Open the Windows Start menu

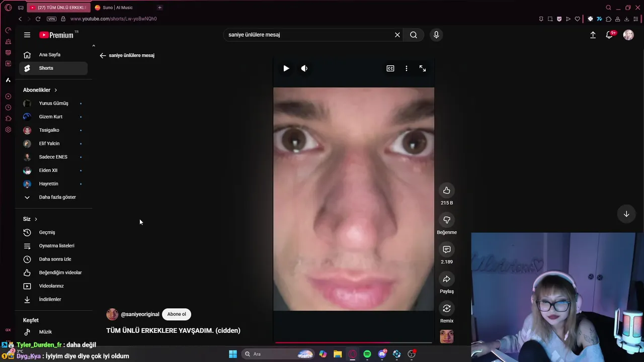click(233, 354)
